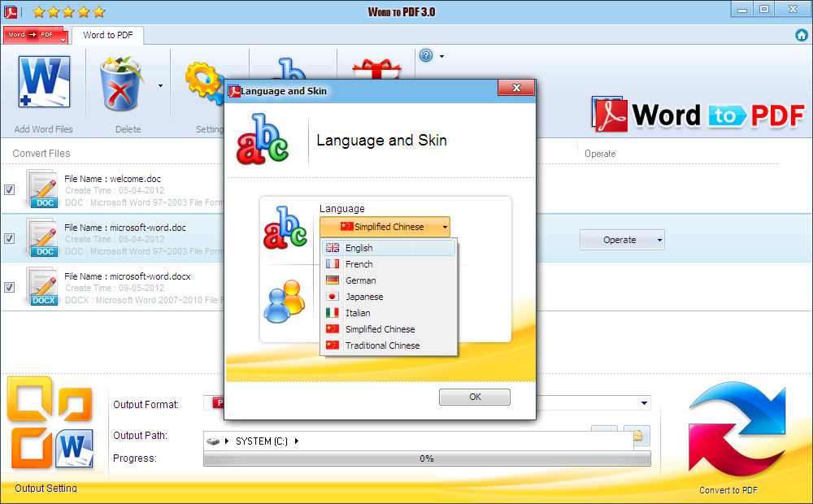Uncheck the welcome.doc file checkbox
The image size is (813, 504).
tap(9, 189)
